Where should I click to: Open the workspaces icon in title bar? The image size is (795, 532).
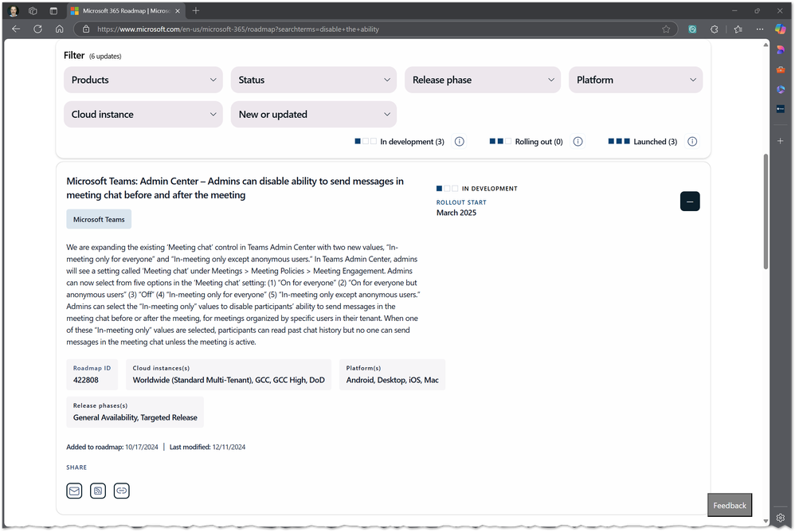[x=33, y=10]
